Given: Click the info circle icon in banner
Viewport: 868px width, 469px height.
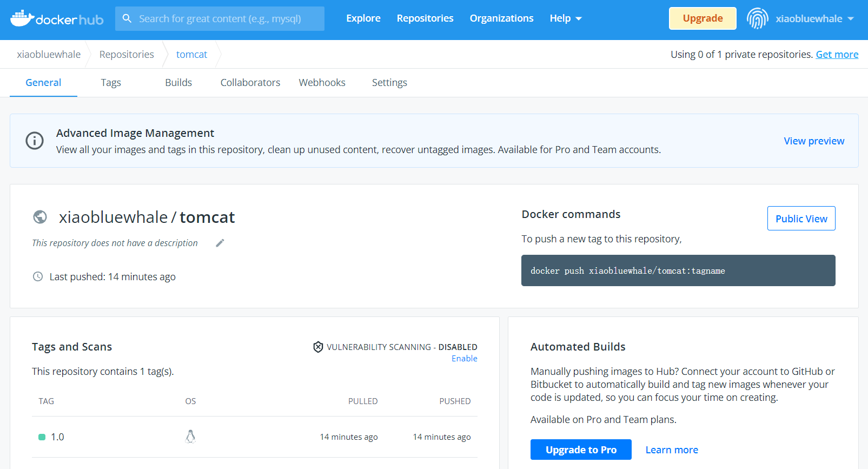Looking at the screenshot, I should pos(35,141).
